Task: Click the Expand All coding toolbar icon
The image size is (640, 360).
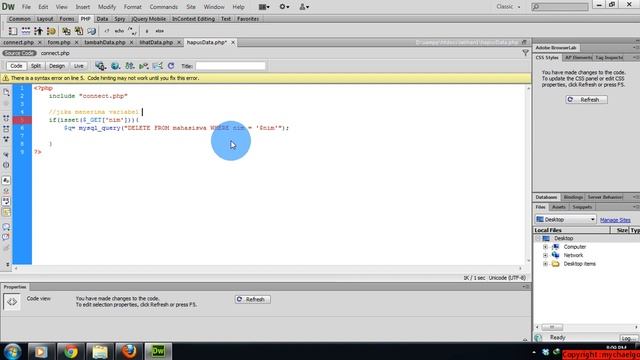Action: [x=6, y=139]
